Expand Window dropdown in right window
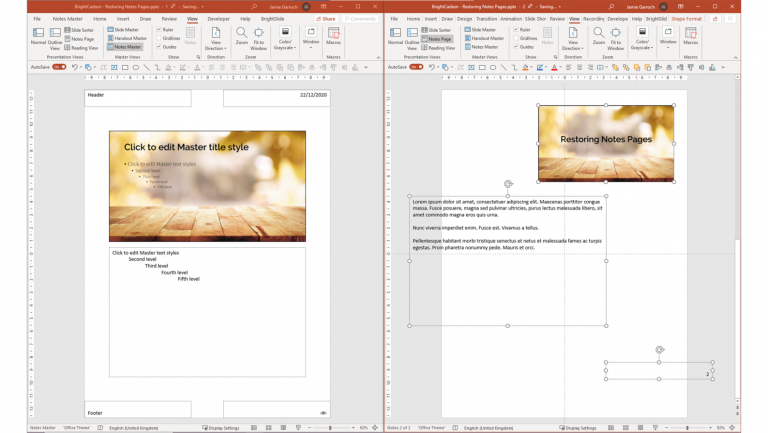This screenshot has height=433, width=768. click(668, 38)
